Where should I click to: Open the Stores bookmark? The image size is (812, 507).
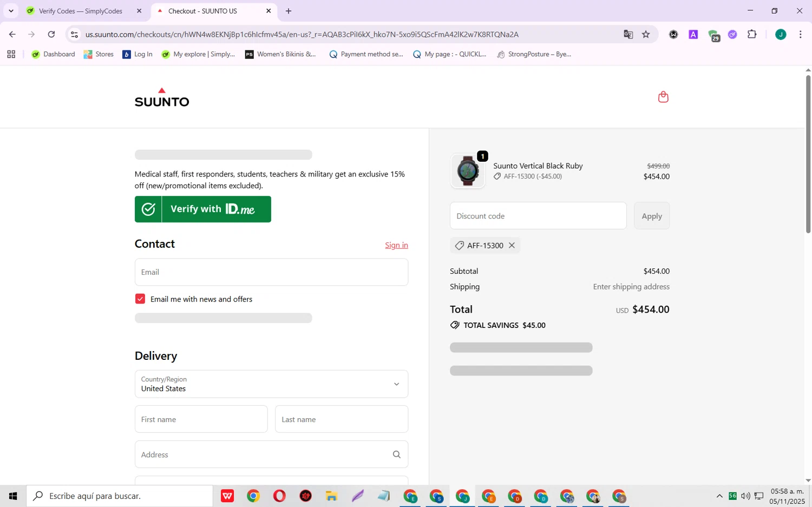[99, 54]
